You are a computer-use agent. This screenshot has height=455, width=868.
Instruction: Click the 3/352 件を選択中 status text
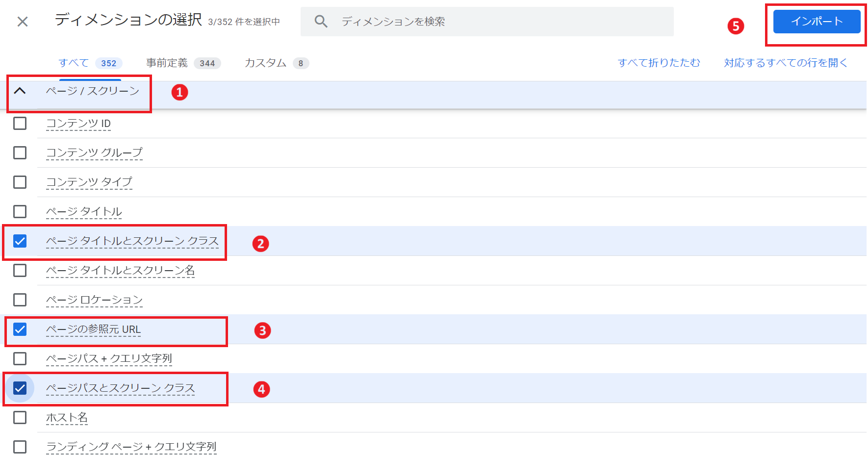coord(244,22)
